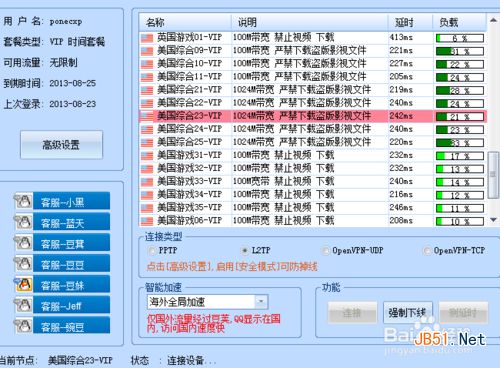This screenshot has width=500, height=368.
Task: Click the flag icon of highlighted 美国综合23-VIP
Action: point(147,116)
